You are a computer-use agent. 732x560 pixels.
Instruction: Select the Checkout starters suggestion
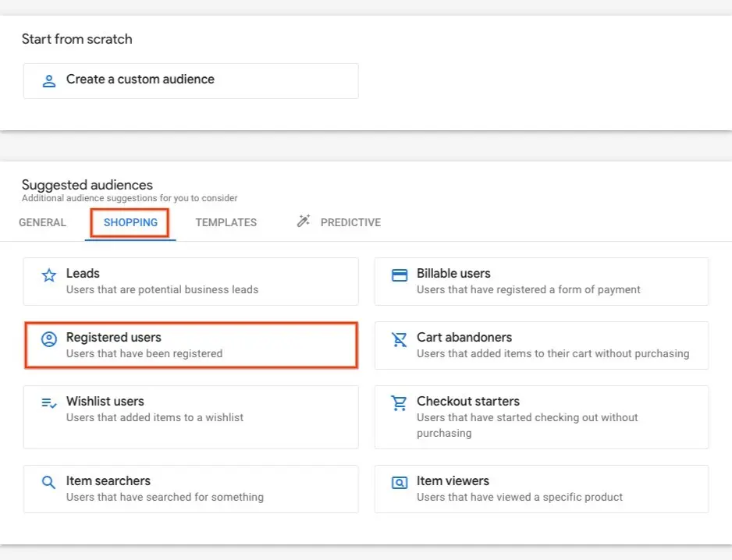[542, 416]
